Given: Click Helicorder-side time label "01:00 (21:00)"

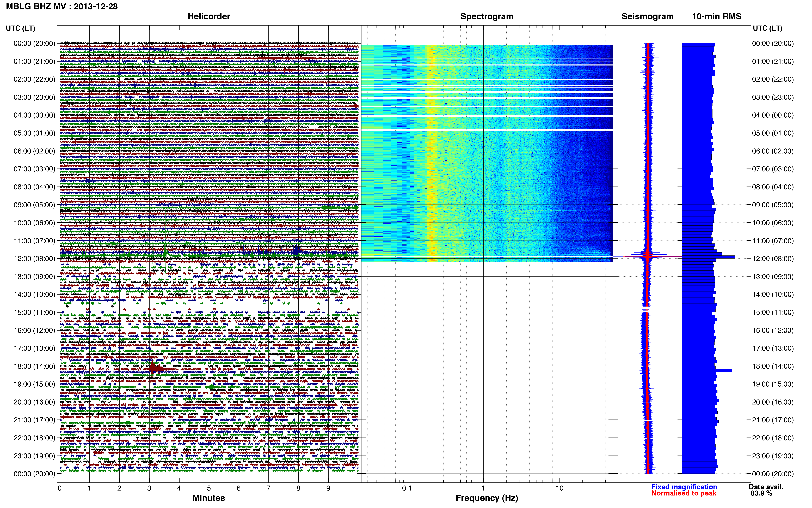Looking at the screenshot, I should pos(34,62).
